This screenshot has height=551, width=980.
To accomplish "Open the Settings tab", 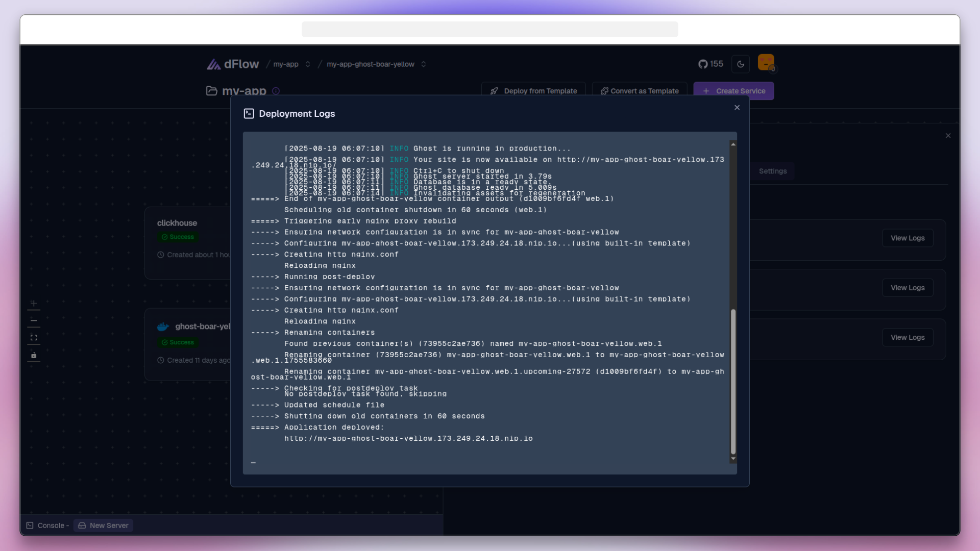I will pyautogui.click(x=772, y=171).
